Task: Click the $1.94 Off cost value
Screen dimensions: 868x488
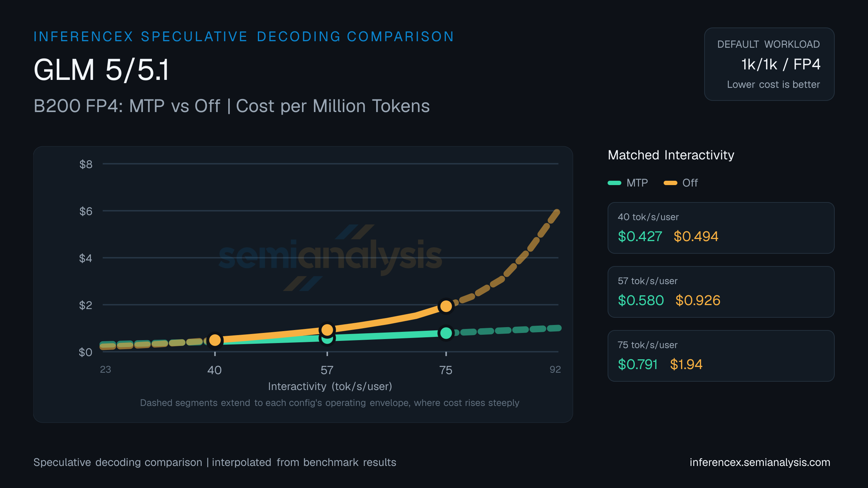Action: click(x=686, y=364)
